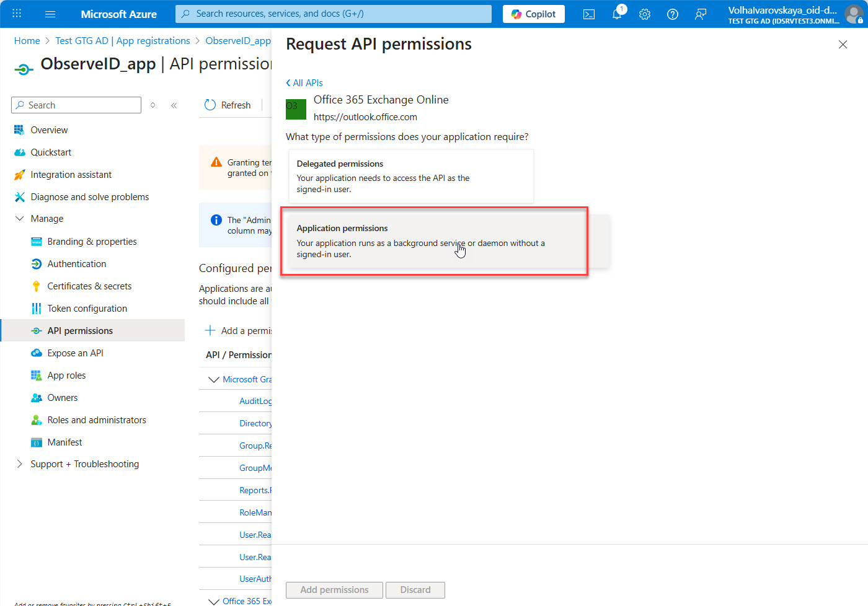Click the Discard button
Viewport: 868px width, 606px height.
[x=415, y=590]
